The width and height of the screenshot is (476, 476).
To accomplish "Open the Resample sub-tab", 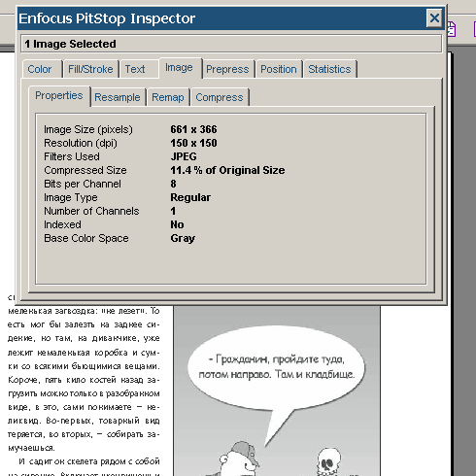I will pyautogui.click(x=118, y=97).
